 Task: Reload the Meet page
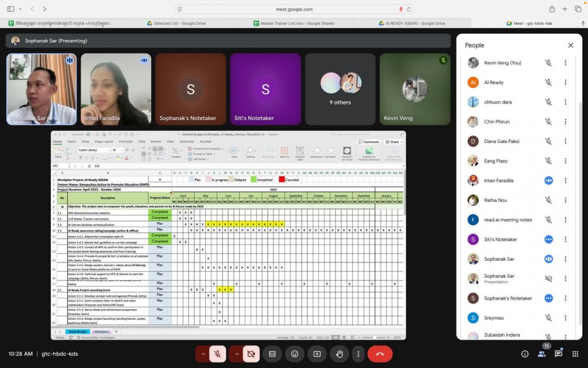pos(409,9)
